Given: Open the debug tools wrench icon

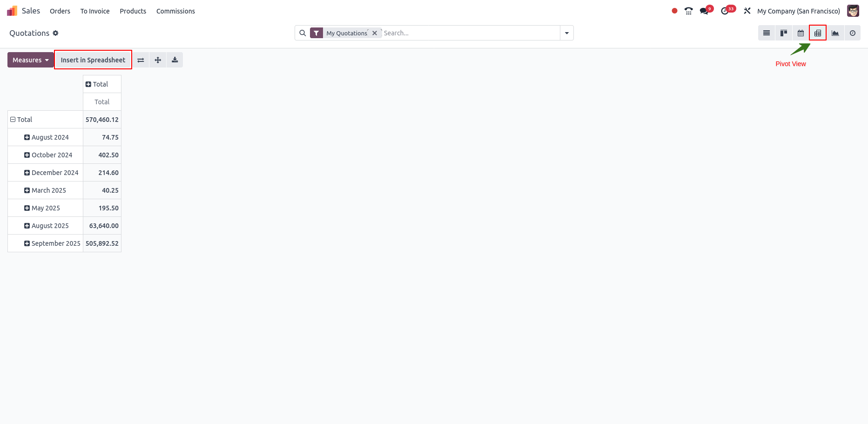Looking at the screenshot, I should [x=747, y=11].
